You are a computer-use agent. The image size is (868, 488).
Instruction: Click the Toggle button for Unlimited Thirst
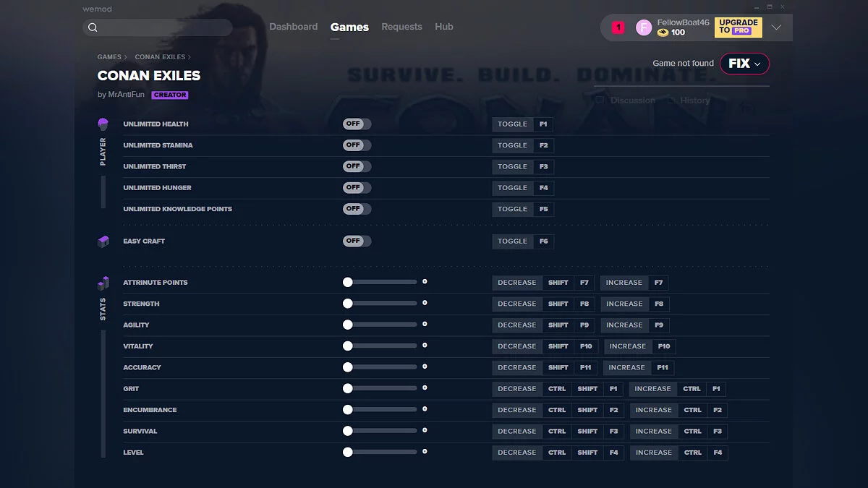513,166
